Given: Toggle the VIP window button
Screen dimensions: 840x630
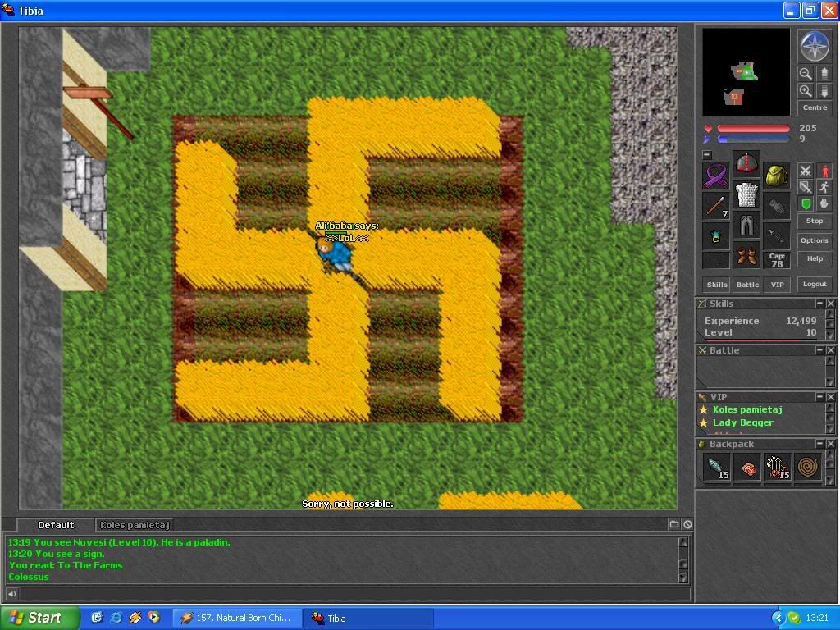Looking at the screenshot, I should tap(777, 285).
